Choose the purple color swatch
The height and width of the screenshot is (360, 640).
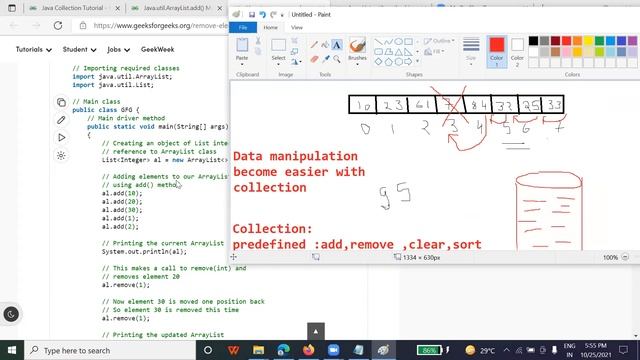(632, 40)
